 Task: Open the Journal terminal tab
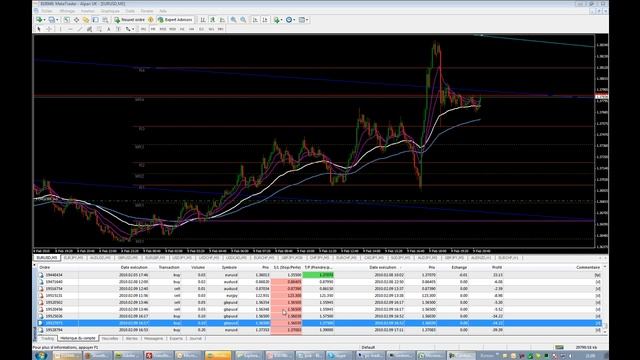(x=196, y=338)
